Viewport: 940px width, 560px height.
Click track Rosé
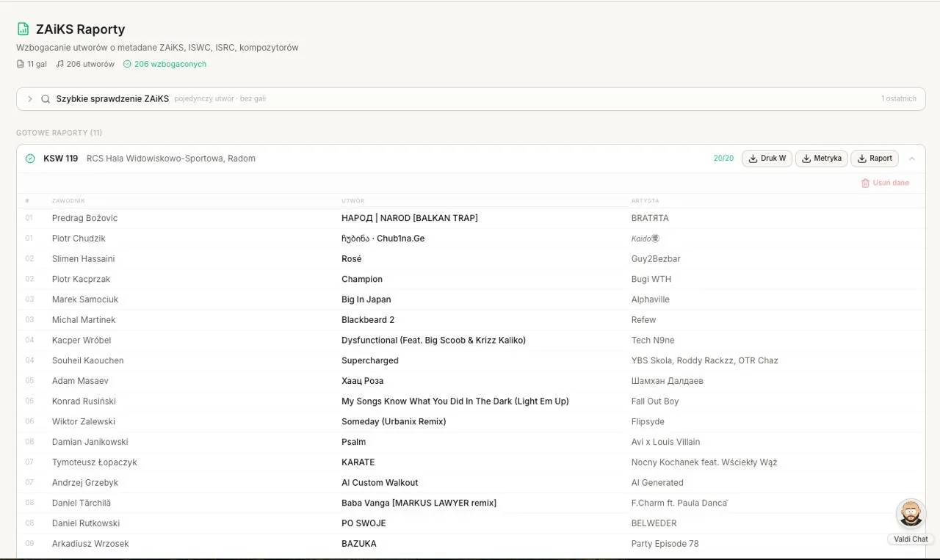click(352, 259)
